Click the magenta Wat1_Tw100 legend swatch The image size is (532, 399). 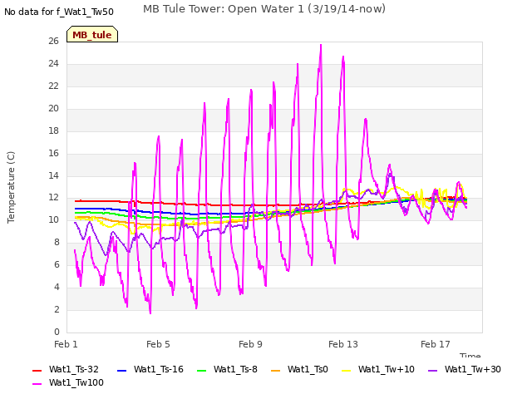[37, 384]
